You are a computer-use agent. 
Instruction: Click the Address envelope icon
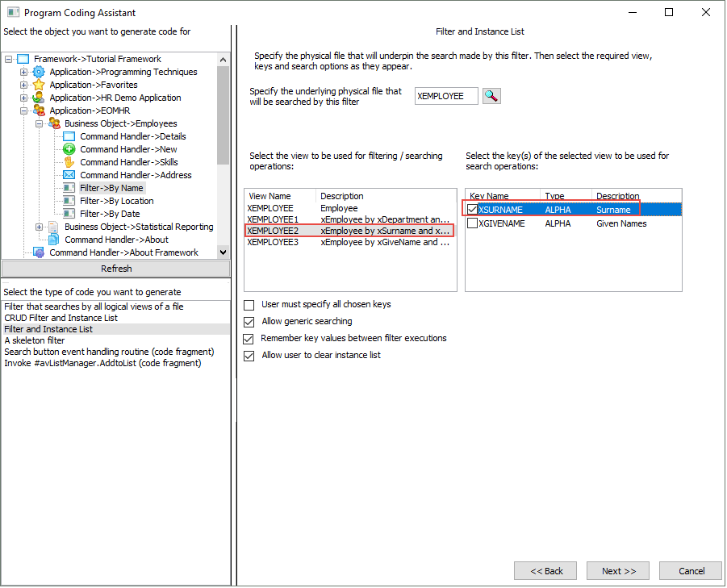pyautogui.click(x=69, y=175)
